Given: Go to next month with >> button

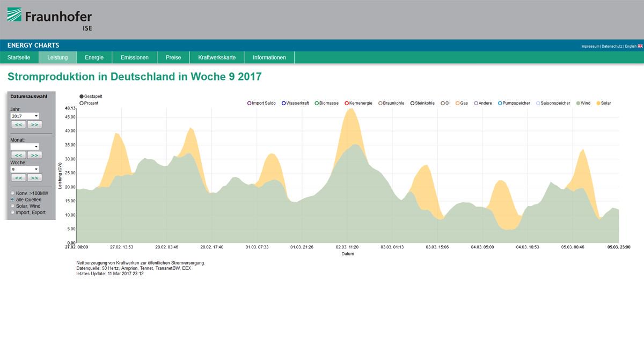Looking at the screenshot, I should [x=34, y=155].
